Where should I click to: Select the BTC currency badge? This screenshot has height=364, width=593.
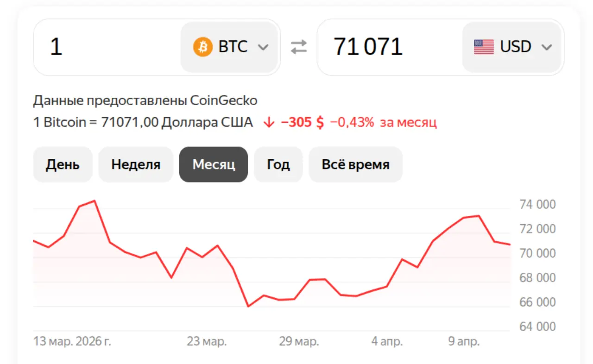[x=229, y=46]
